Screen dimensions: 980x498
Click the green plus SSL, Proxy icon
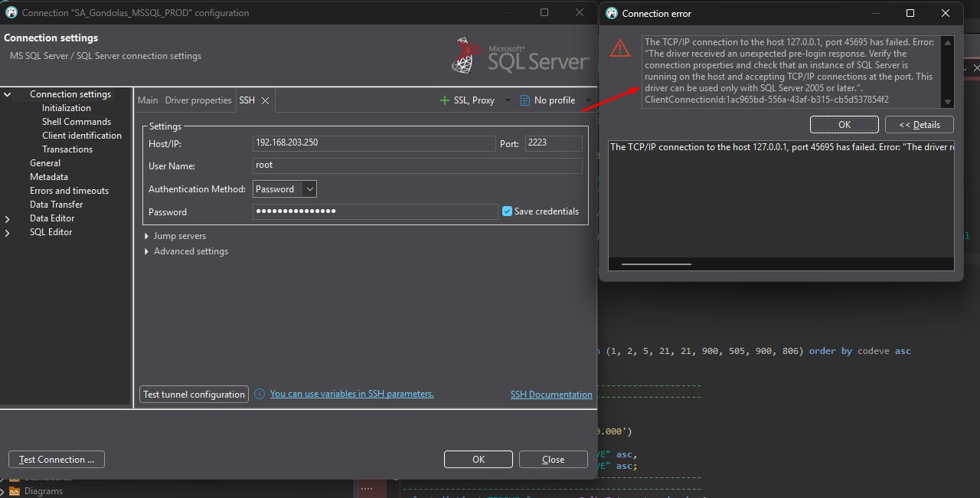click(x=444, y=100)
